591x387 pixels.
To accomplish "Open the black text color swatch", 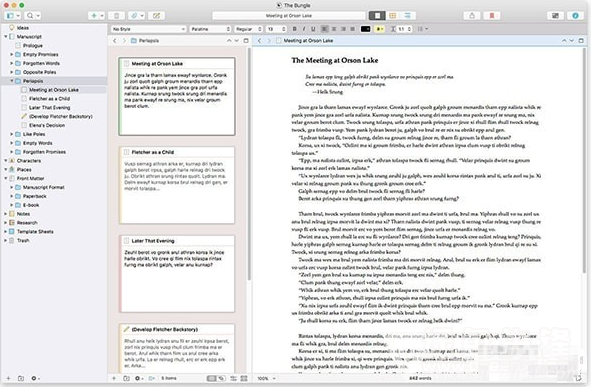I will [366, 29].
